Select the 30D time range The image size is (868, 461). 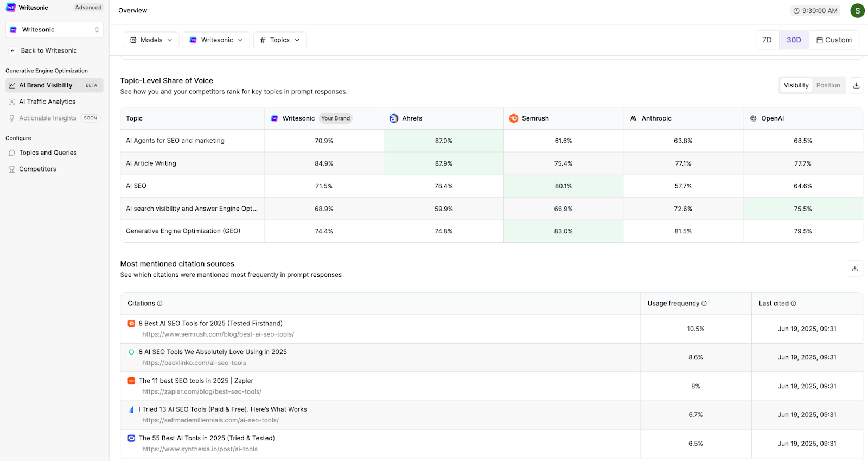794,40
